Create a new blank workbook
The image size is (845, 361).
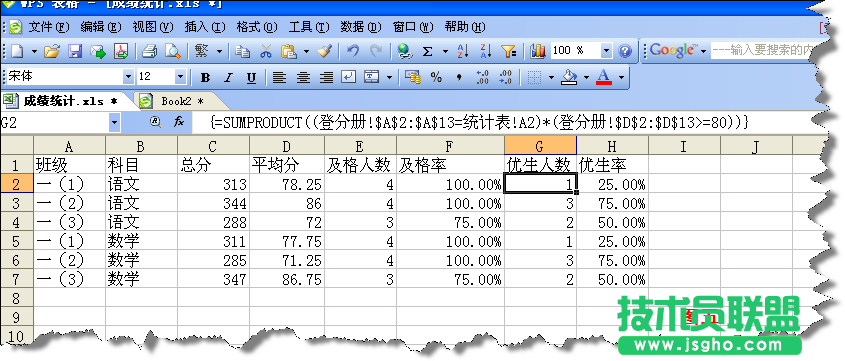point(17,51)
